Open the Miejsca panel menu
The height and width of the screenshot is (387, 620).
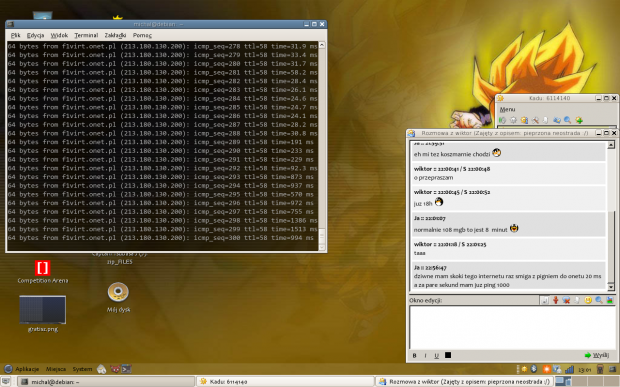tap(56, 369)
